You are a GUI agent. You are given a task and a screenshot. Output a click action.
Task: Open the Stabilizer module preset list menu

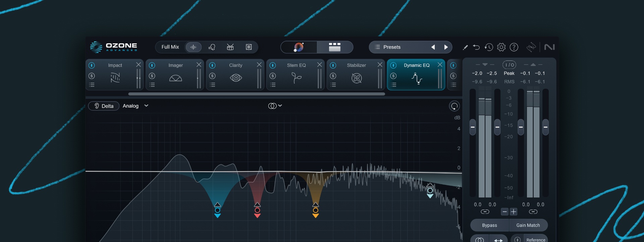pos(333,85)
